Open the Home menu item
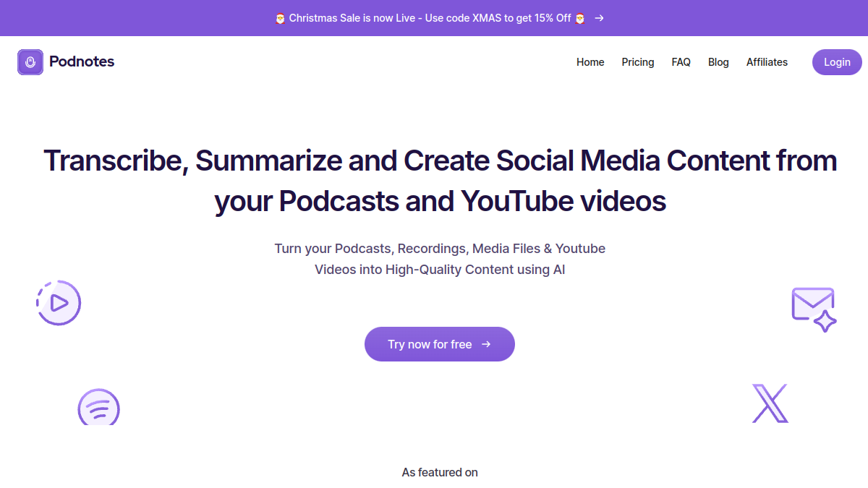Viewport: 868px width, 488px height. click(590, 62)
